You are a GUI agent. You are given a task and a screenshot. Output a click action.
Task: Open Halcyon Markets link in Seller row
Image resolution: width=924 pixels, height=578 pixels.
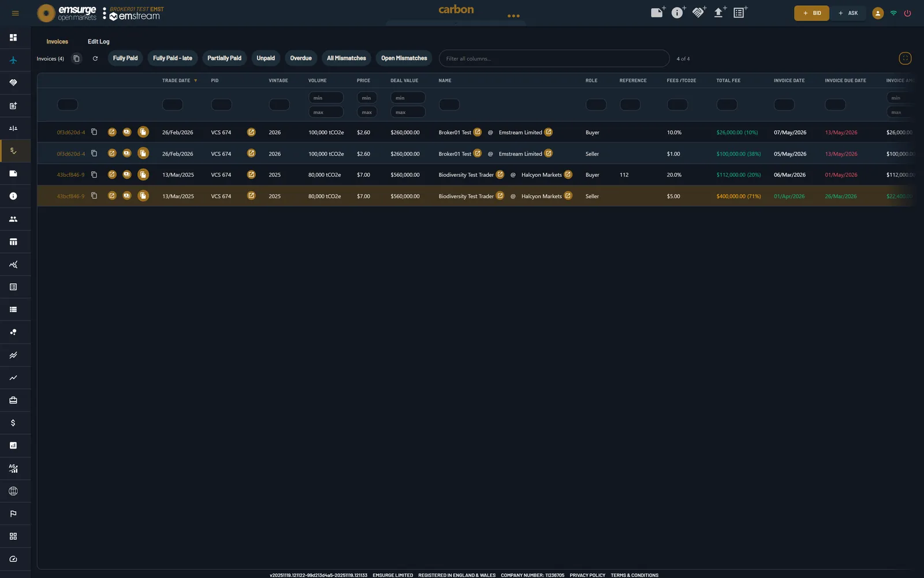[x=568, y=196]
